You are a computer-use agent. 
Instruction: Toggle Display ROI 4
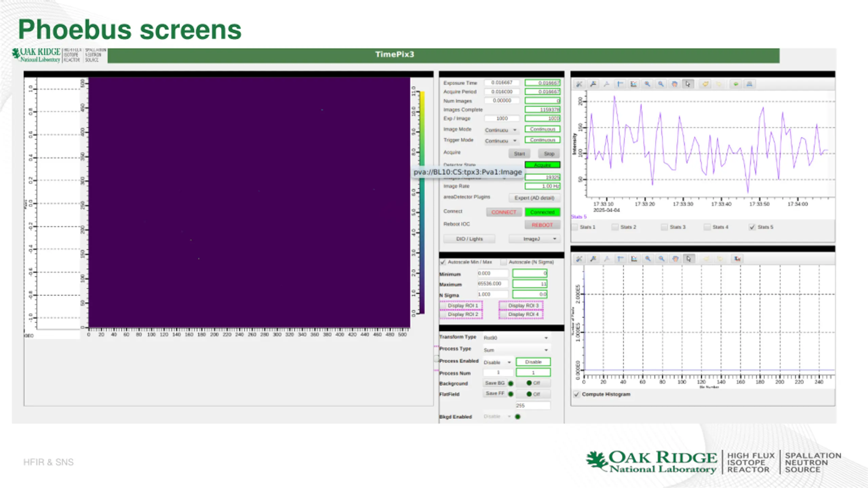521,314
